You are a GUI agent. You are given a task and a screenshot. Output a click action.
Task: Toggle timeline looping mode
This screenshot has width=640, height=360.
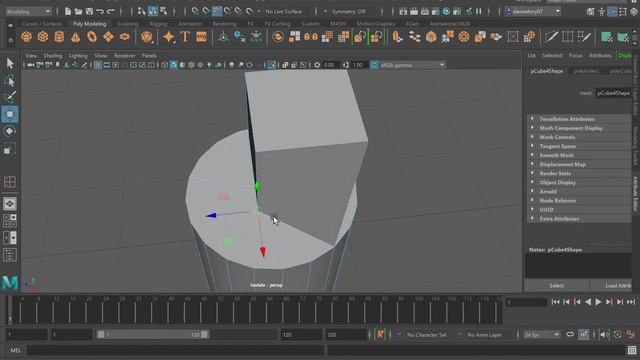click(570, 335)
